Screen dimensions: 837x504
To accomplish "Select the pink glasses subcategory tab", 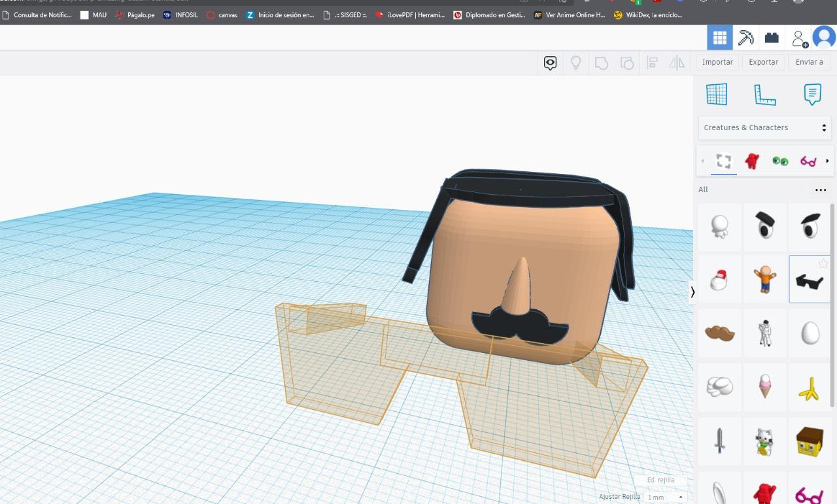I will [x=808, y=161].
